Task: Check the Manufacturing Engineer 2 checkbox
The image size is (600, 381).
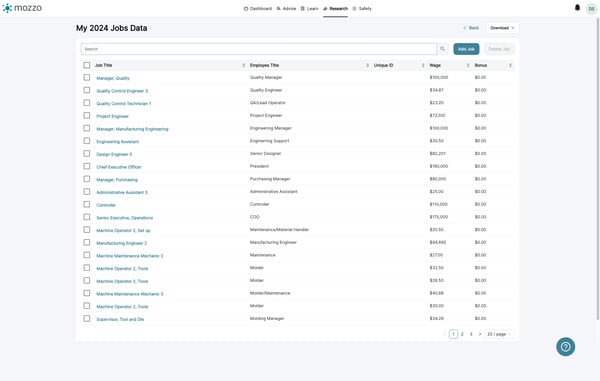Action: (x=87, y=243)
